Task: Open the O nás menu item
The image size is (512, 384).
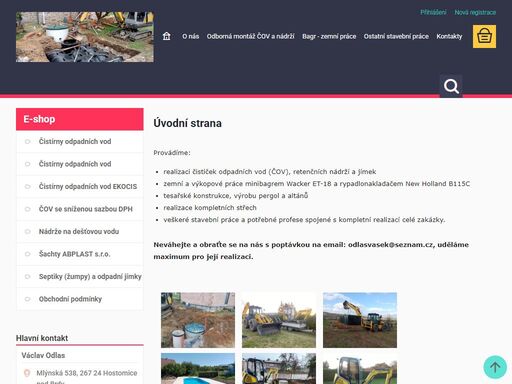Action: [x=190, y=36]
